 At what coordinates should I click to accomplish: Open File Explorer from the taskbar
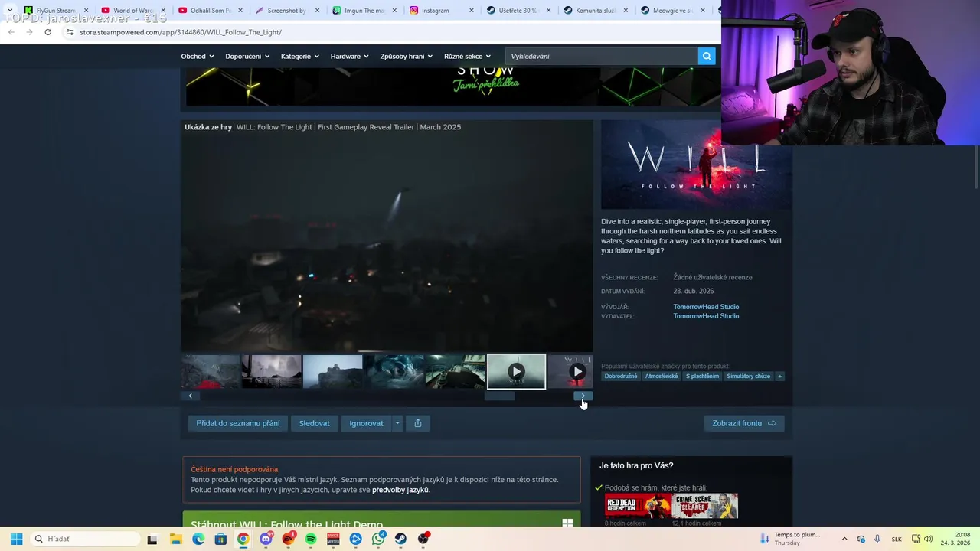pyautogui.click(x=175, y=539)
